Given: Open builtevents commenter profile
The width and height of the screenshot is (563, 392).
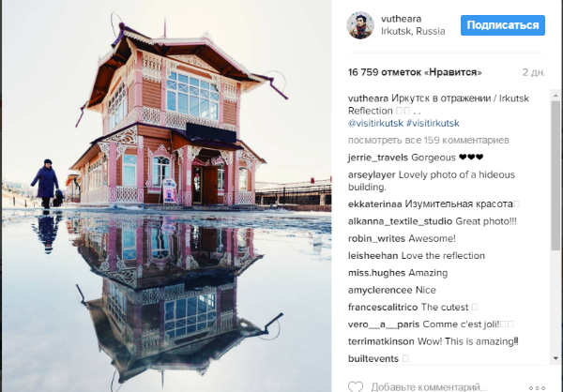Looking at the screenshot, I should coord(373,358).
